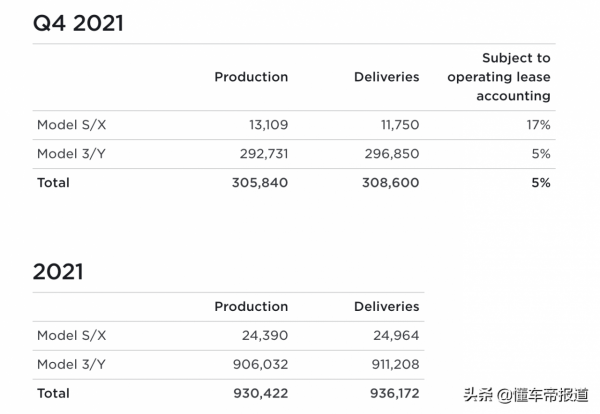Click Q4 total deliveries figure 308,600
The height and width of the screenshot is (414, 600).
click(x=388, y=183)
